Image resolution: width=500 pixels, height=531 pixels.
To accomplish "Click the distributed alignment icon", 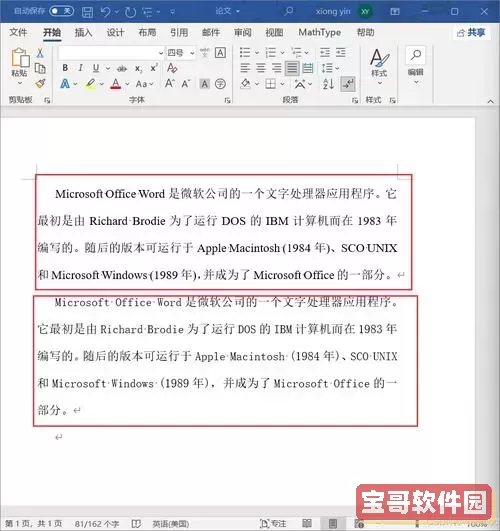I will click(308, 68).
